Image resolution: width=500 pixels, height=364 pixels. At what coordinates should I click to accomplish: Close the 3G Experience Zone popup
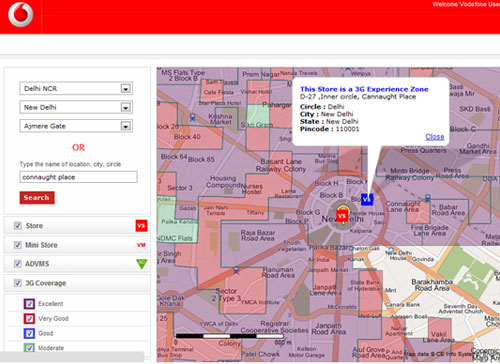(435, 137)
